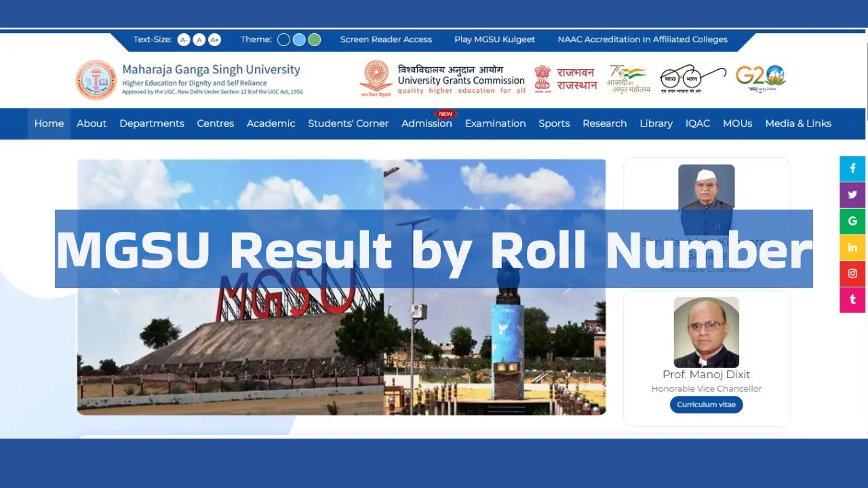
Task: Click the G20 logo
Action: [760, 78]
